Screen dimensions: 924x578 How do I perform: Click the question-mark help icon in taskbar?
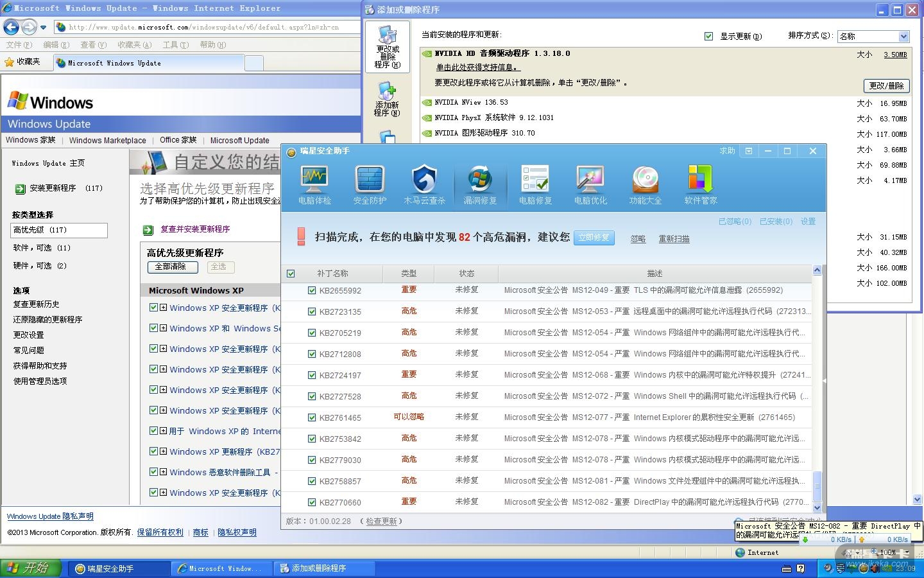pos(800,568)
